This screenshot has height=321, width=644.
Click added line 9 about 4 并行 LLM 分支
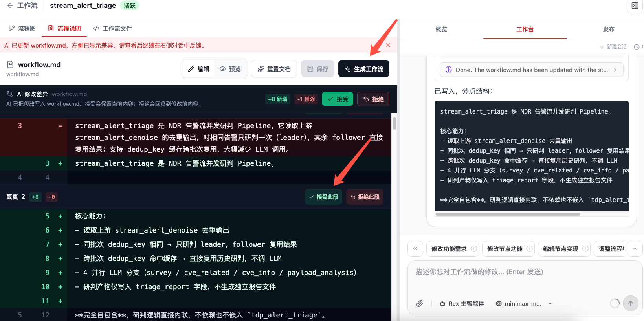coord(196,273)
